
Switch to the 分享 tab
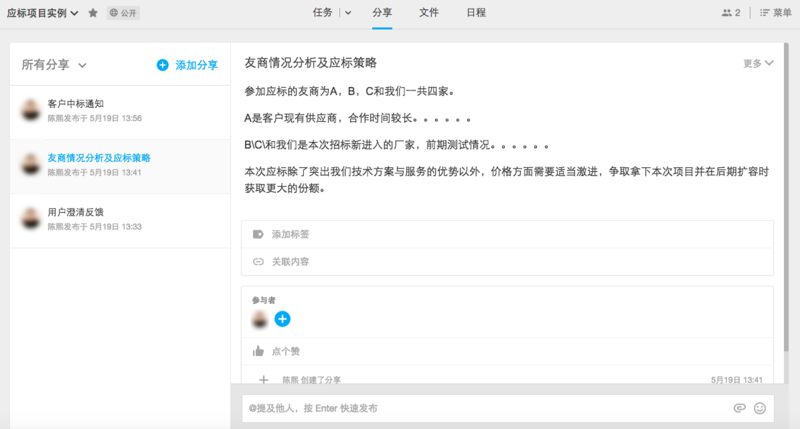pos(382,12)
